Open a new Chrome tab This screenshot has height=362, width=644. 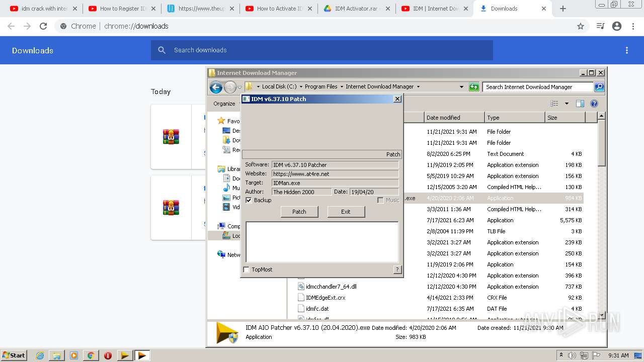point(563,9)
